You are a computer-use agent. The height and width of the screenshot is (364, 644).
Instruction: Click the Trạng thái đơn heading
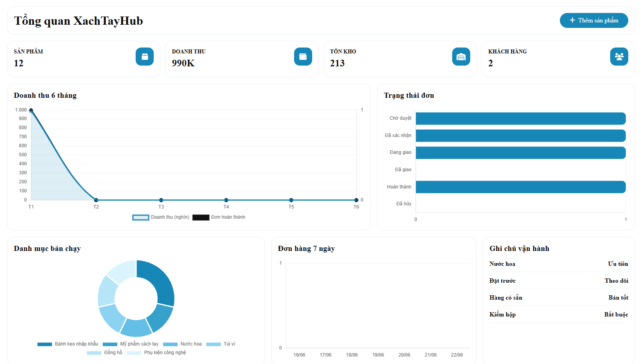coord(409,95)
